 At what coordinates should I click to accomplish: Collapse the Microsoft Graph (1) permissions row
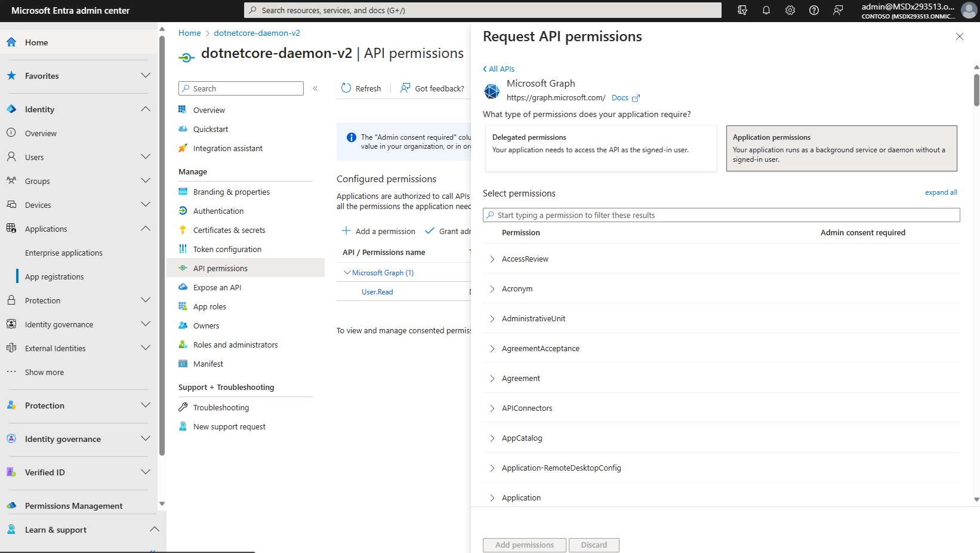[347, 272]
